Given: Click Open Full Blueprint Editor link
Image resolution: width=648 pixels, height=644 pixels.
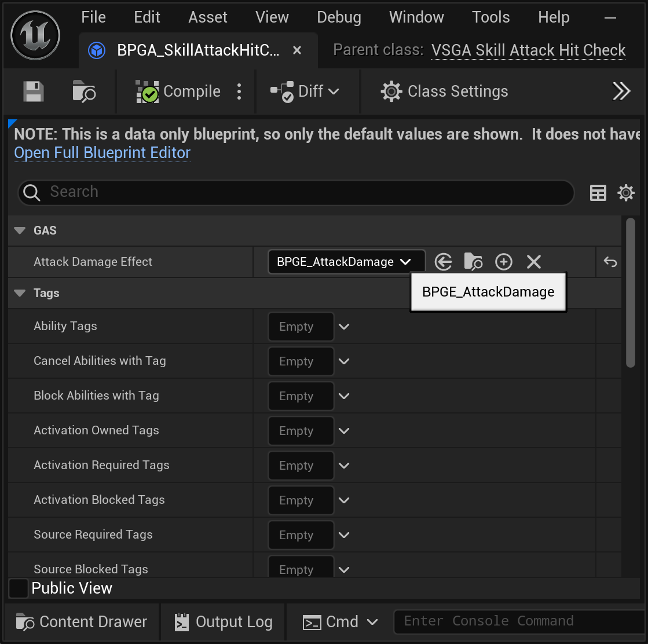Looking at the screenshot, I should [102, 153].
